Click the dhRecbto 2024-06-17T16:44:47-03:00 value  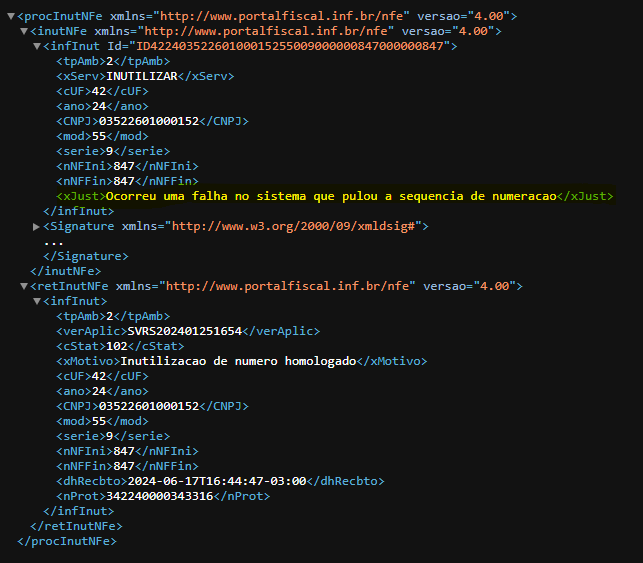point(217,481)
